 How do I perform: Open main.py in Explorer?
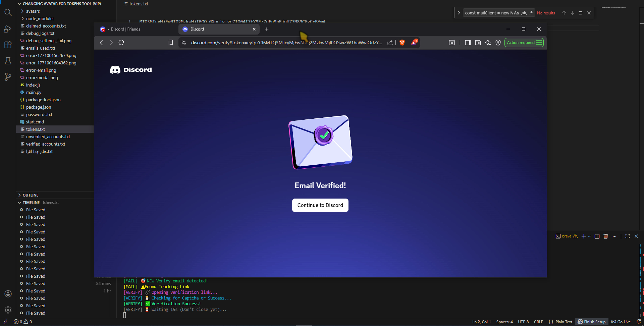pyautogui.click(x=34, y=92)
